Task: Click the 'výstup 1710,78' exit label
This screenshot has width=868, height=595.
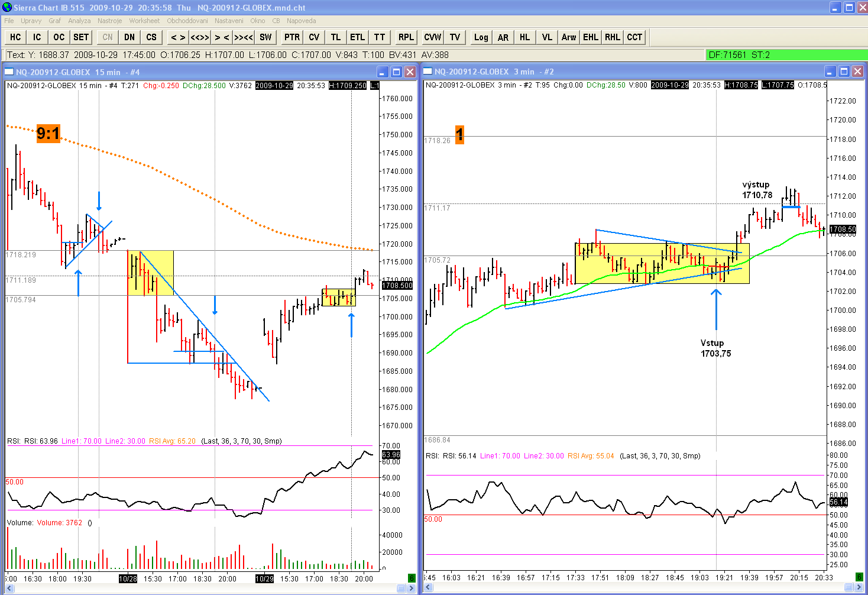Action: (757, 190)
